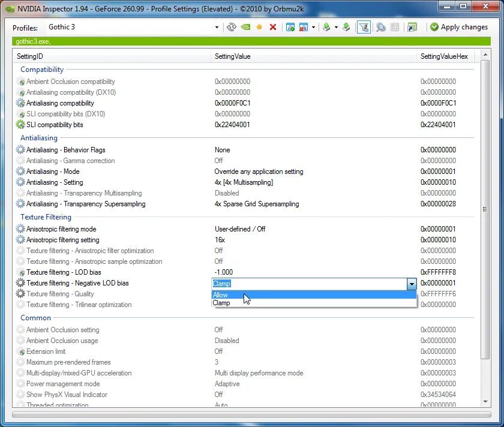Click the vertical scrollbar down arrow
The width and height of the screenshot is (504, 427).
[x=485, y=402]
